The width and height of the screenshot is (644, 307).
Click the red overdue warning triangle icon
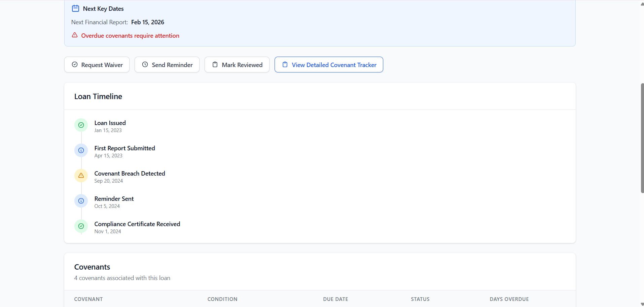(75, 35)
